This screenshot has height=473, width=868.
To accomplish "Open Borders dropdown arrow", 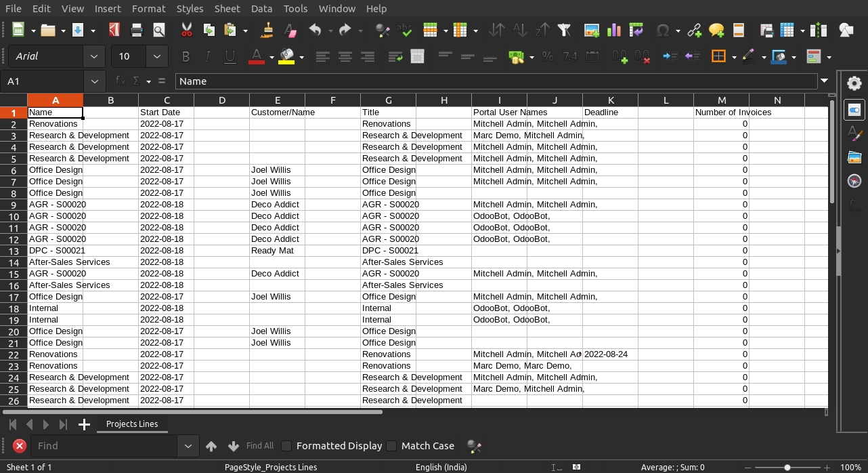I will (734, 57).
